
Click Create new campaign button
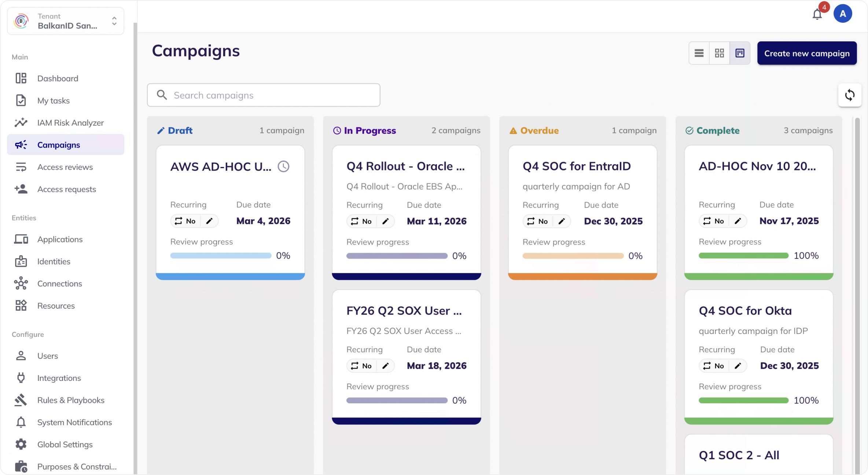point(806,53)
